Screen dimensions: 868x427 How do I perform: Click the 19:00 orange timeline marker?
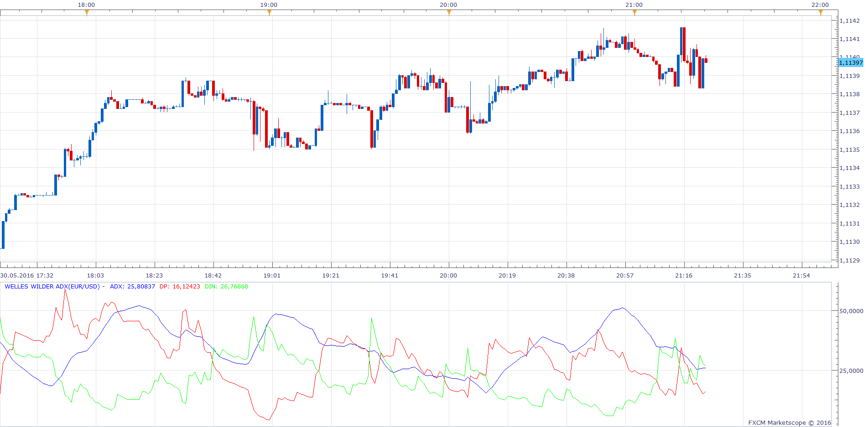click(269, 12)
